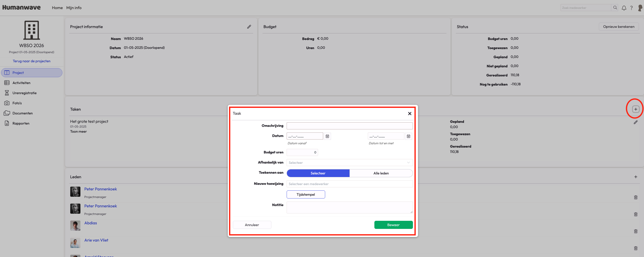This screenshot has height=257, width=644.
Task: Close the Taak dialog with X
Action: click(x=409, y=114)
